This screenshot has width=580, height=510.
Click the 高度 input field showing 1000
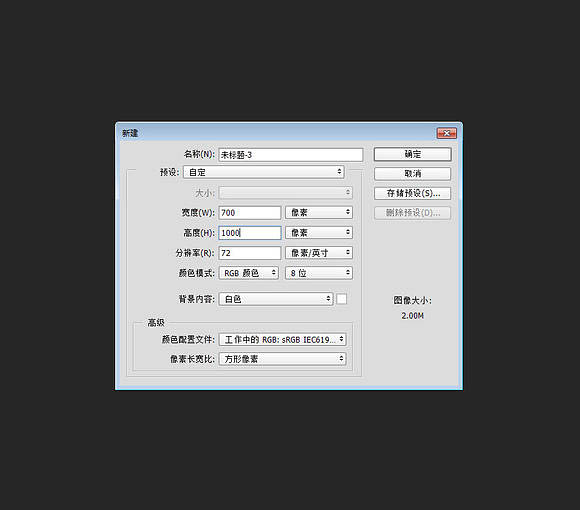[x=250, y=233]
